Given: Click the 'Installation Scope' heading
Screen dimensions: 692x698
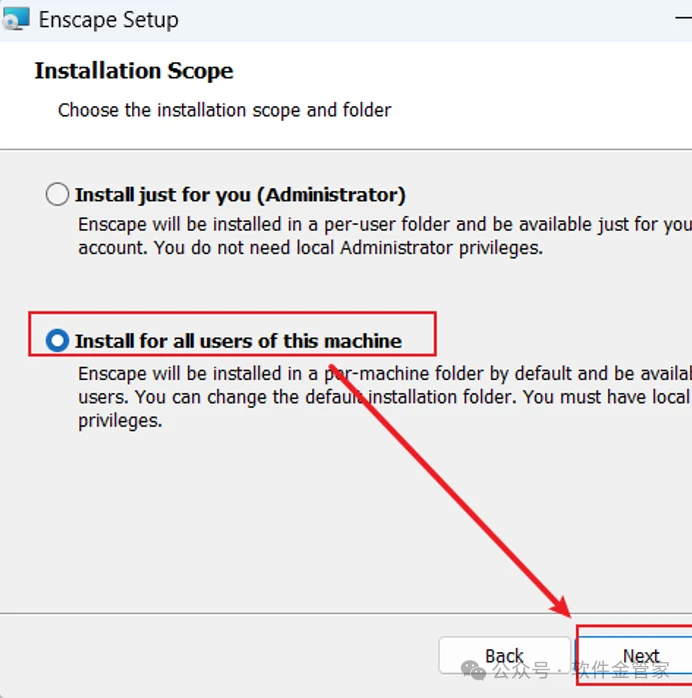Looking at the screenshot, I should (x=134, y=71).
